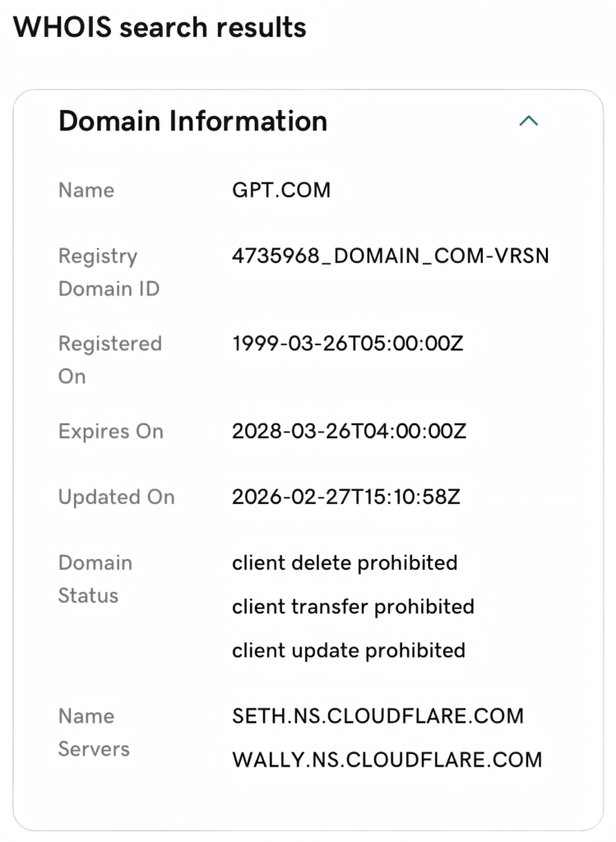Select the 2028-03-26 expiration date value
The image size is (616, 842).
(349, 431)
